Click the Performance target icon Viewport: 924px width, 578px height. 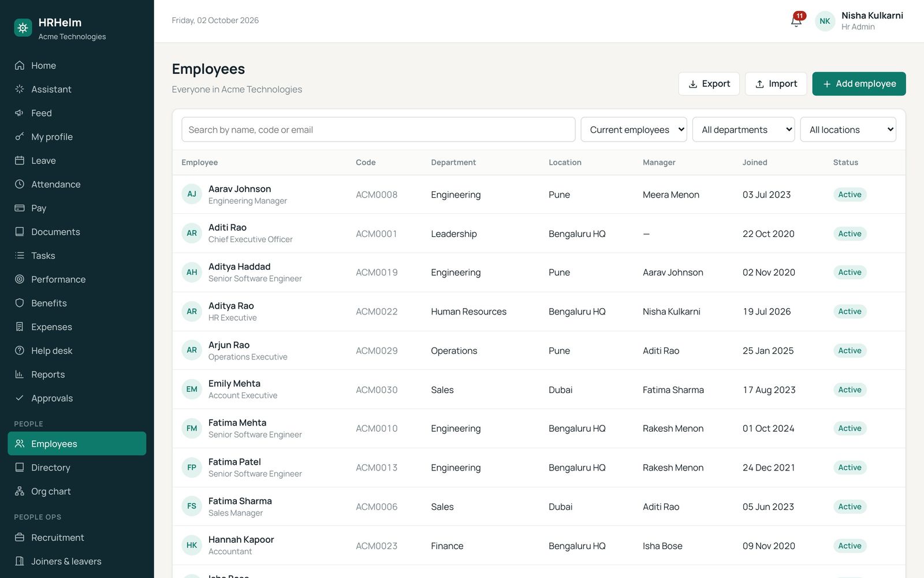pyautogui.click(x=20, y=279)
